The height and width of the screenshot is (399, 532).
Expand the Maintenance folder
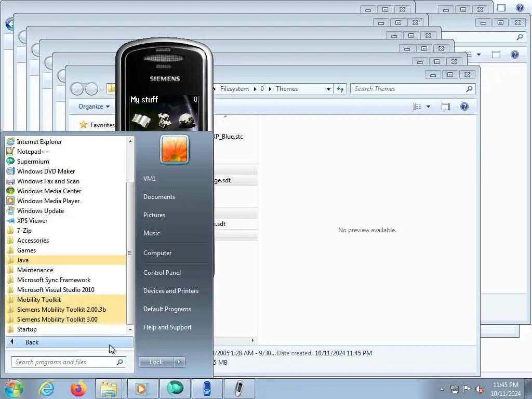point(66,270)
